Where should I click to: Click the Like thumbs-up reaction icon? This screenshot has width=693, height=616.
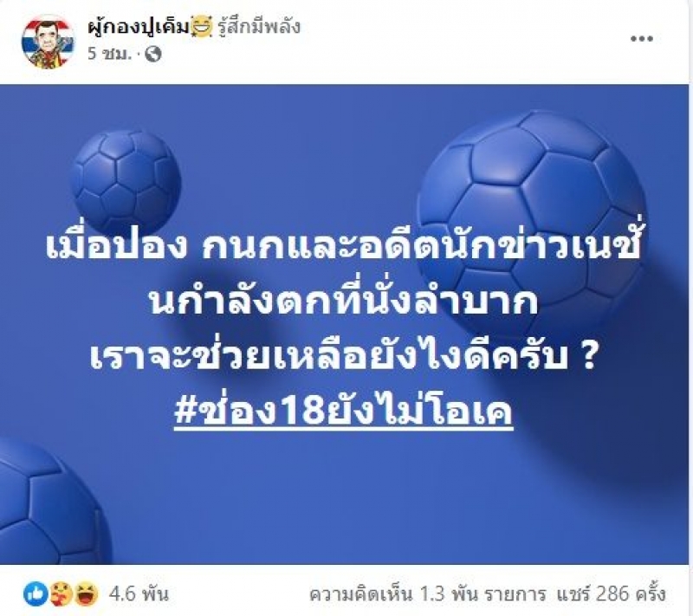tap(35, 593)
